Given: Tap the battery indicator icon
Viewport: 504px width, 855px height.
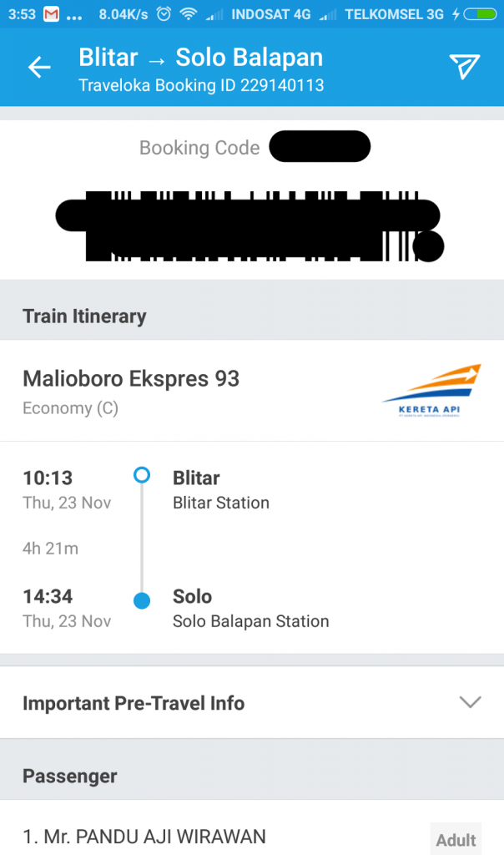Looking at the screenshot, I should (x=480, y=14).
